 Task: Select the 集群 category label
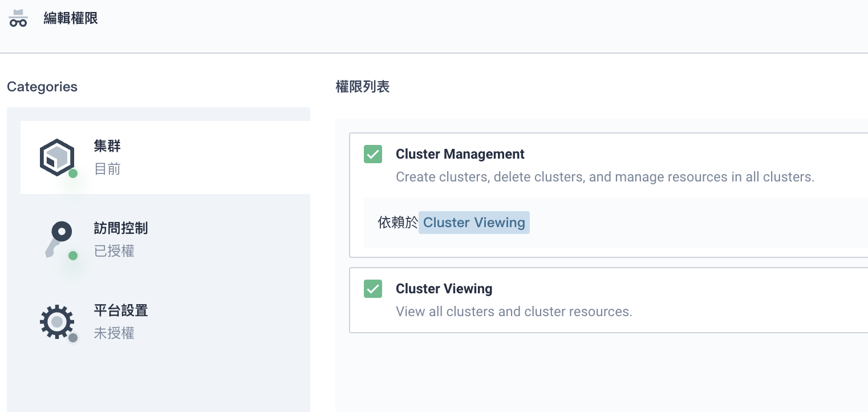point(107,146)
